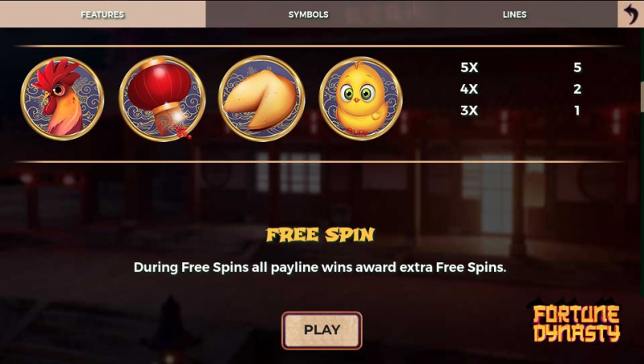This screenshot has height=364, width=644.
Task: Click the Free Spin heading
Action: click(x=320, y=235)
